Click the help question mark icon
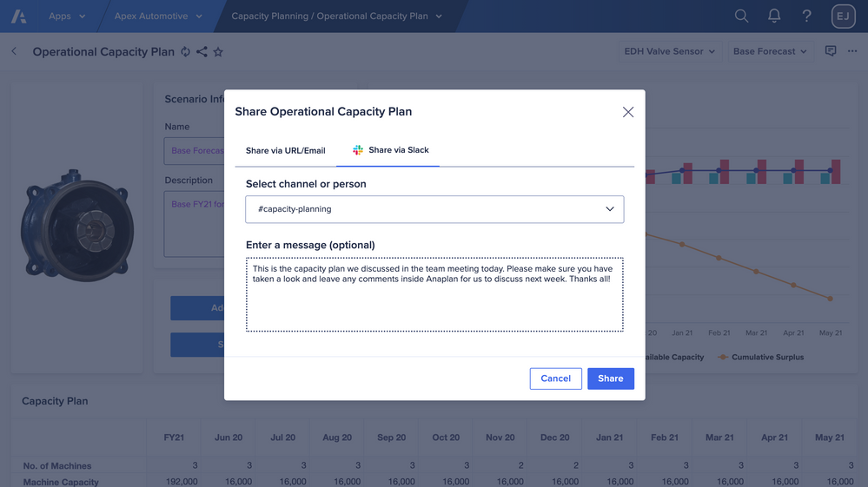The width and height of the screenshot is (868, 487). 806,16
